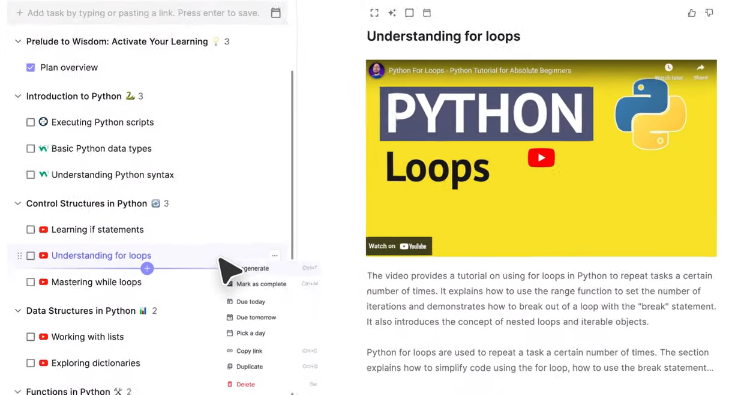This screenshot has height=395, width=730.
Task: Click the drag handle beside Understanding for loops
Action: 20,256
